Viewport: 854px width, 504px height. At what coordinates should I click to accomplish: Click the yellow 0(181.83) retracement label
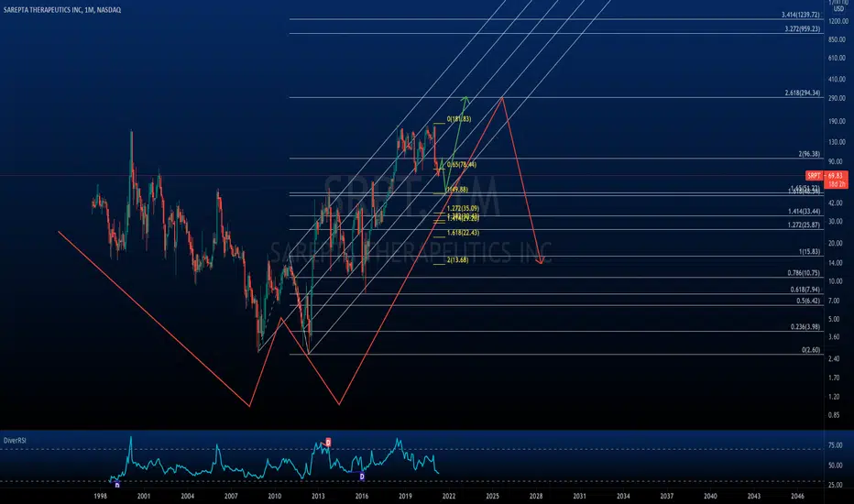tap(458, 119)
